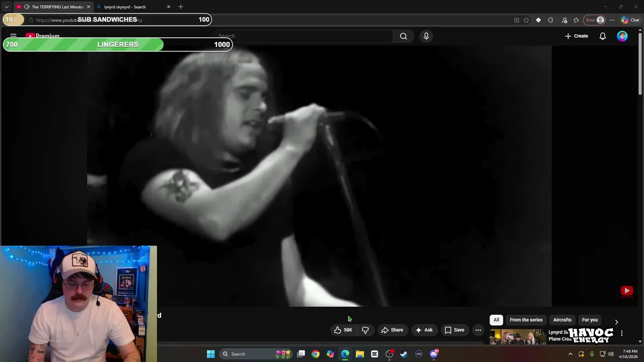Open the recommended video's three-dot menu
644x362 pixels.
coord(622,333)
